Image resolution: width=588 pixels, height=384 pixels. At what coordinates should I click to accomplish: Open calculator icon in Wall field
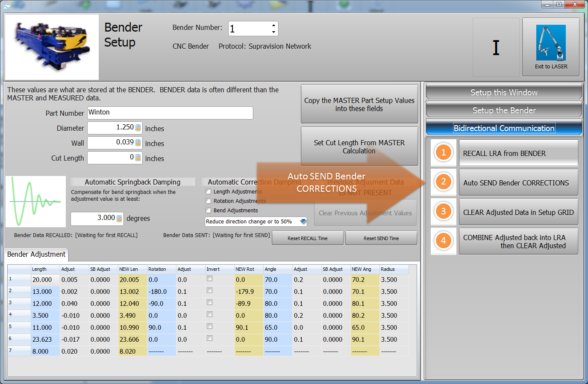coord(138,143)
